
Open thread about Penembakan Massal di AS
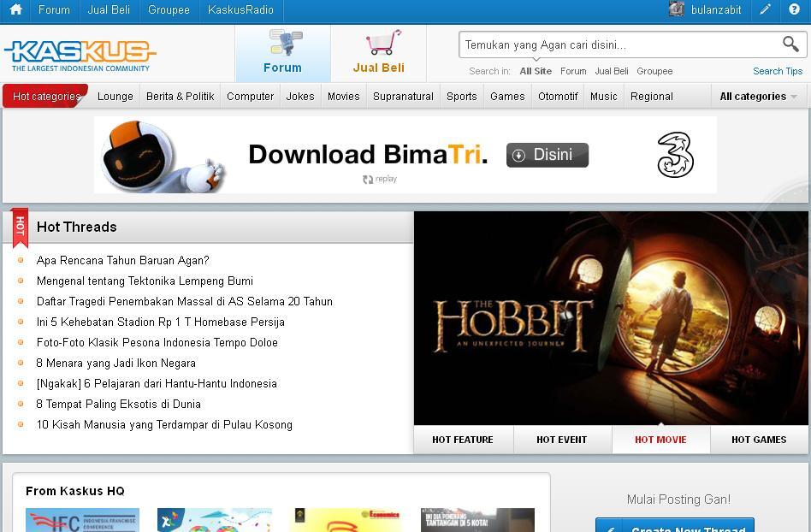[x=185, y=301]
